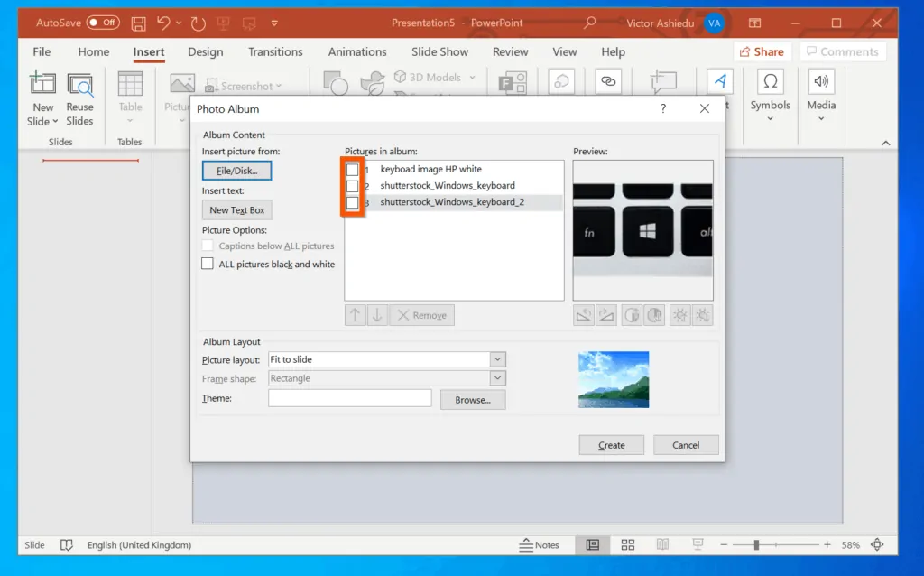Select the rotate left icon in Preview tools
The height and width of the screenshot is (576, 924).
pyautogui.click(x=583, y=314)
